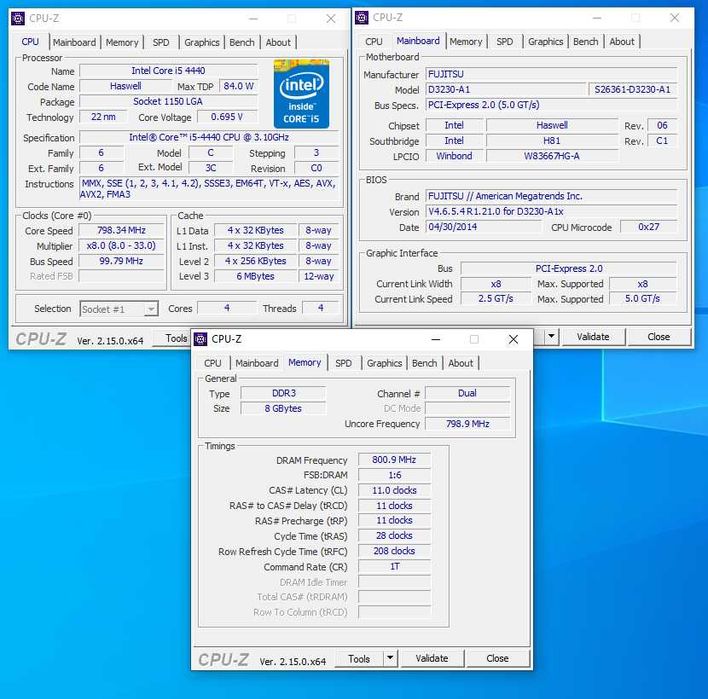
Task: Click Validate button in the Mainboard window
Action: (x=593, y=336)
